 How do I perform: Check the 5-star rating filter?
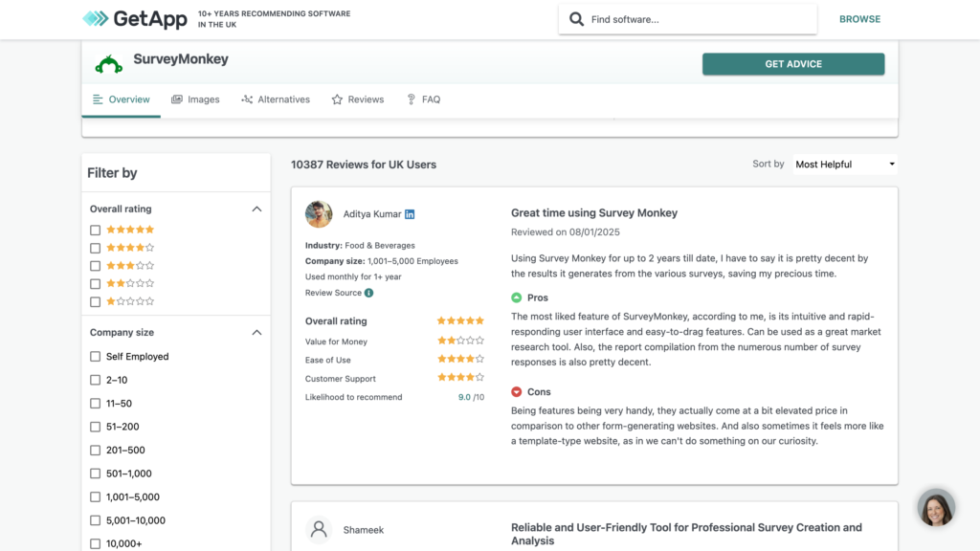click(95, 230)
